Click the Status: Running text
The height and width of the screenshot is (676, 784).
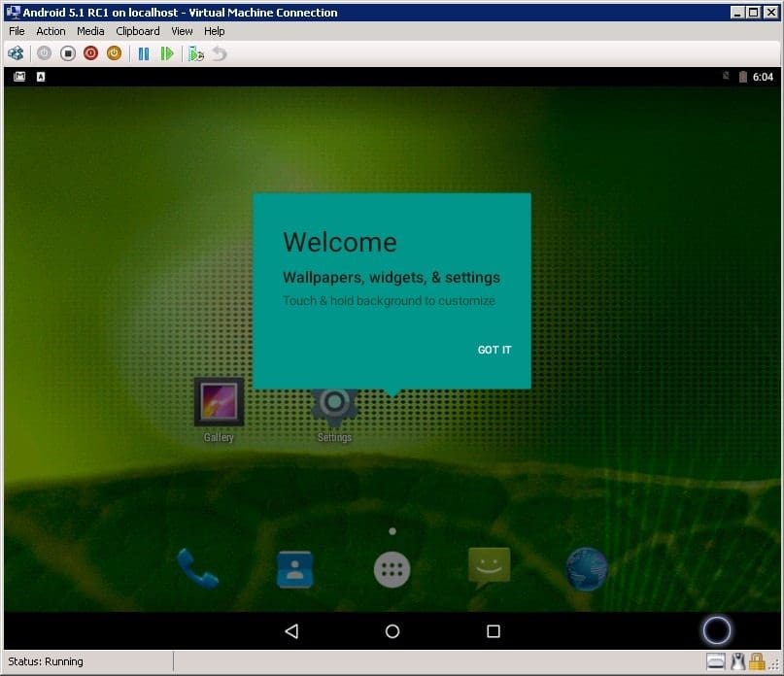[x=46, y=661]
